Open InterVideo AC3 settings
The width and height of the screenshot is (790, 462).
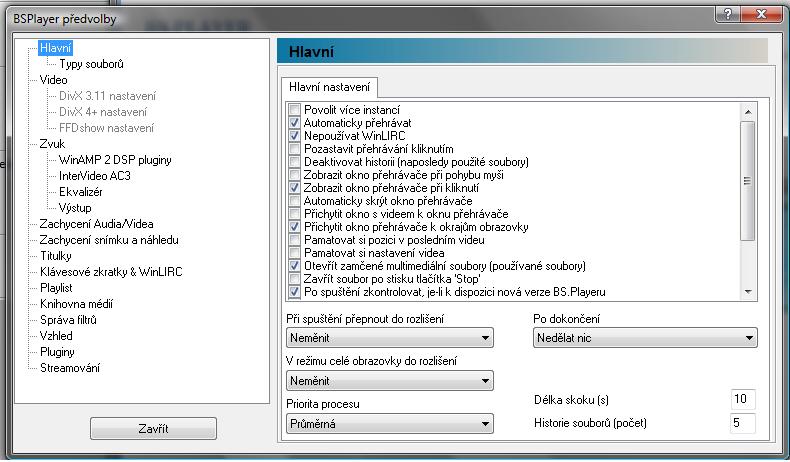coord(95,176)
